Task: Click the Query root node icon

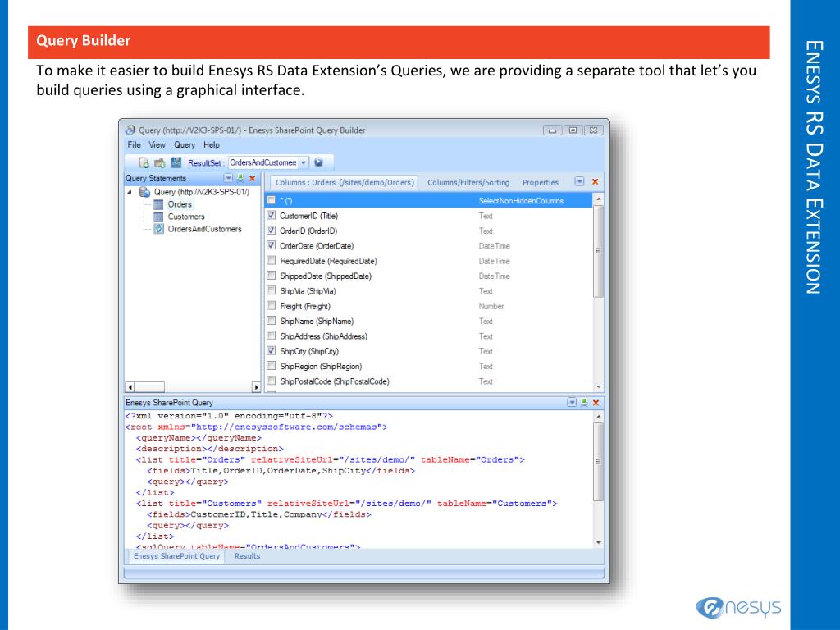Action: click(144, 192)
